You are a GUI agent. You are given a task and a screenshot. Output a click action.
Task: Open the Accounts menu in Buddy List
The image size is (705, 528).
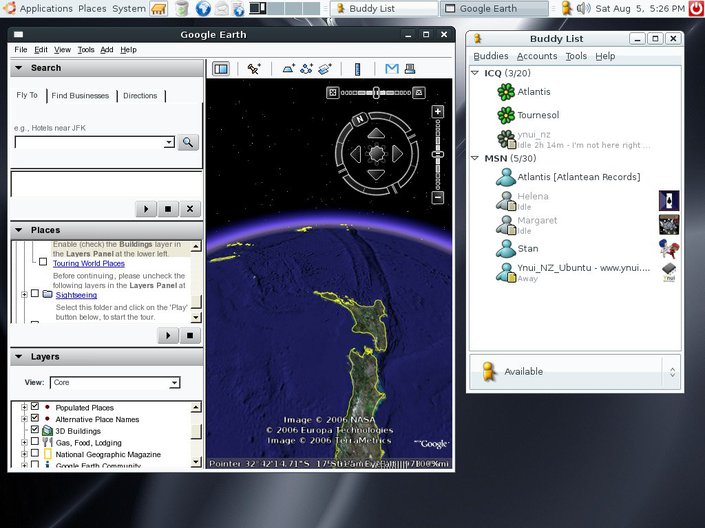(537, 56)
